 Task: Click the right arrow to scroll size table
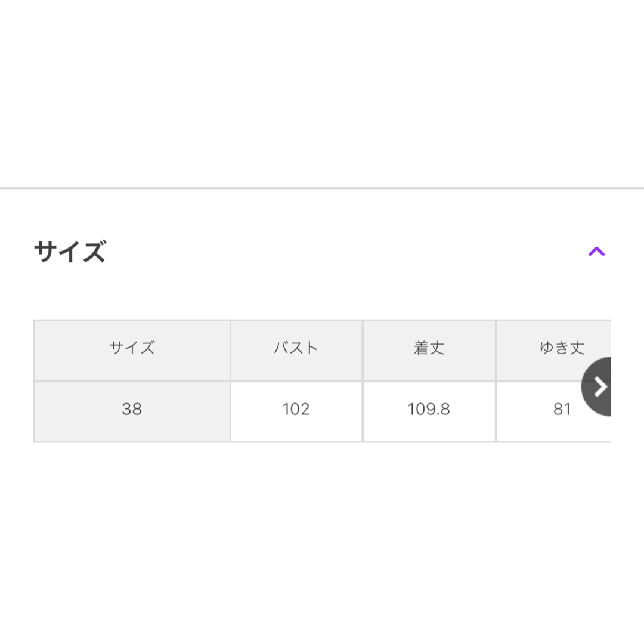[596, 386]
